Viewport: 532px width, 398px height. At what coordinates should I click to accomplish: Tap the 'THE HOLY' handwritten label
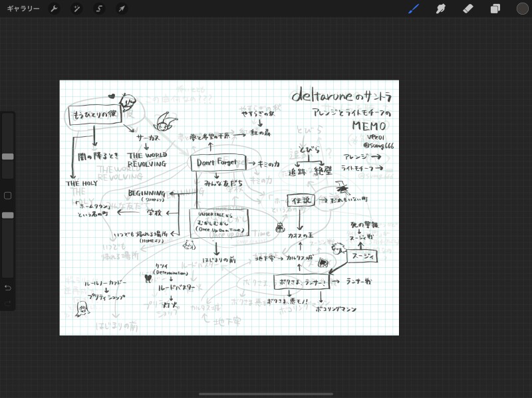point(82,183)
